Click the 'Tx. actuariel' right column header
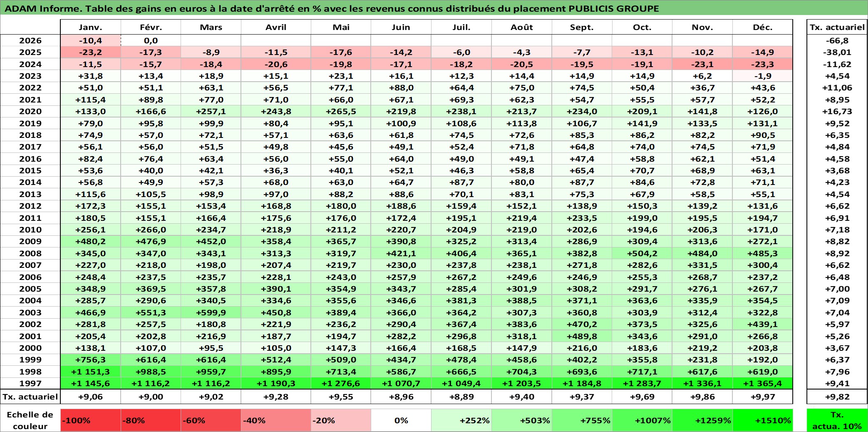The image size is (868, 432). tap(837, 27)
